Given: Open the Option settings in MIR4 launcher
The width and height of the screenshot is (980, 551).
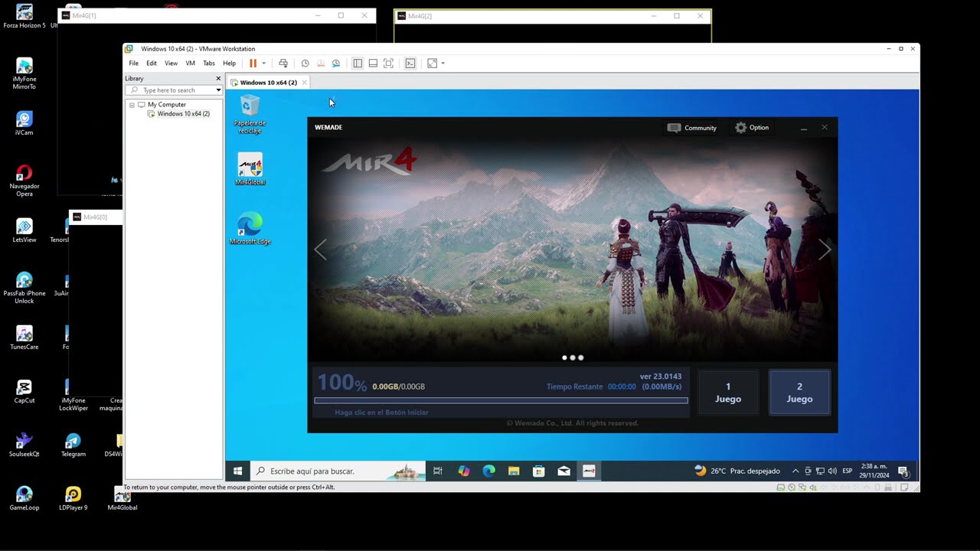Looking at the screenshot, I should [752, 128].
